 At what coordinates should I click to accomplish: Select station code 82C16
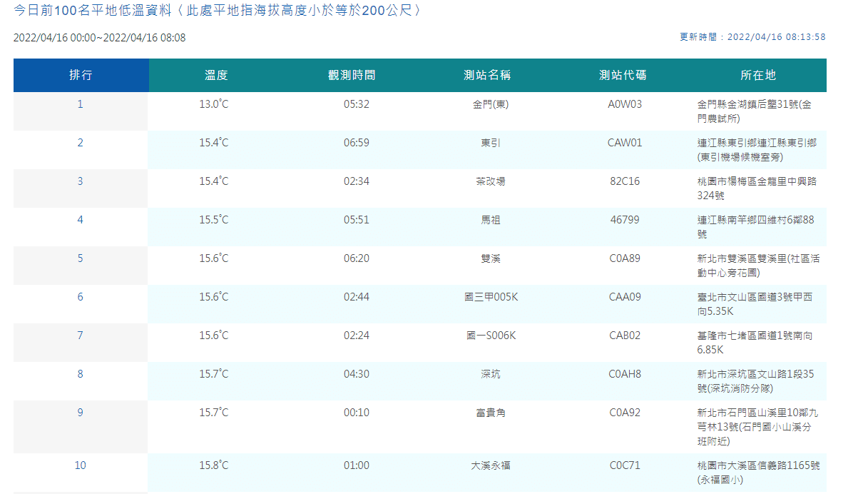[625, 181]
